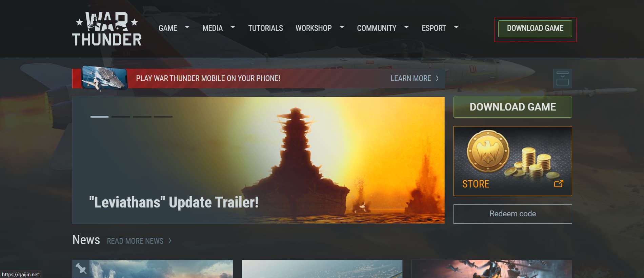Click the "Leviathans" Update Trailer! title
Viewport: 644px width, 278px height.
[x=174, y=202]
